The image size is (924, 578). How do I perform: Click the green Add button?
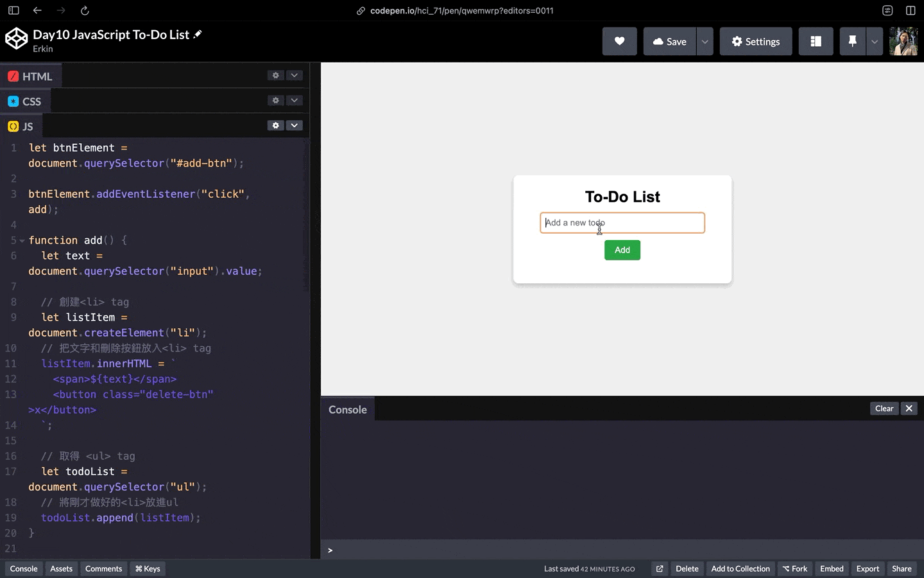coord(622,250)
